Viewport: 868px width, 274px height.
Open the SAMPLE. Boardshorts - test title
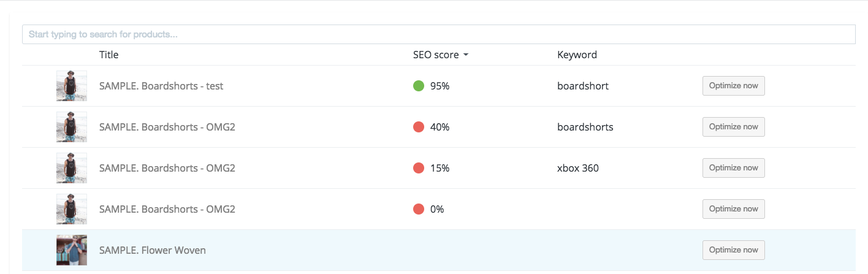[161, 86]
